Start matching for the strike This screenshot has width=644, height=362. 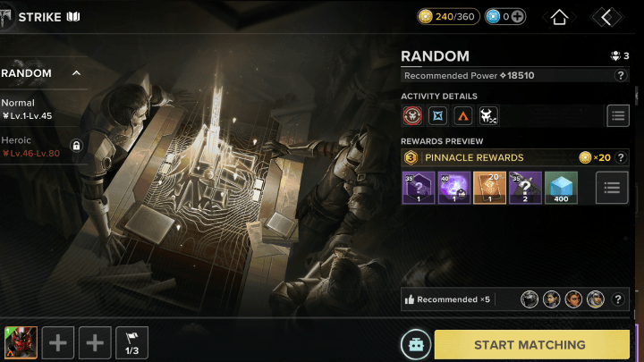point(531,345)
